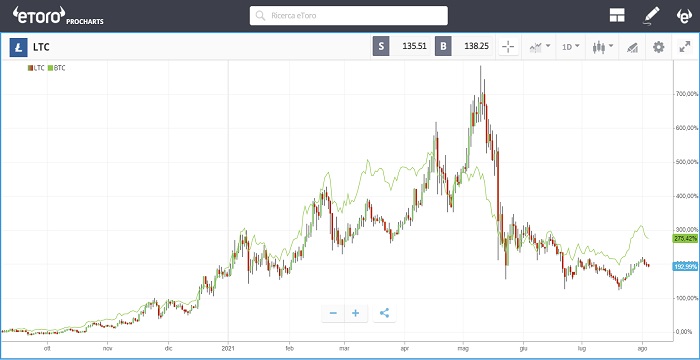Expand chart to fullscreen

click(684, 46)
